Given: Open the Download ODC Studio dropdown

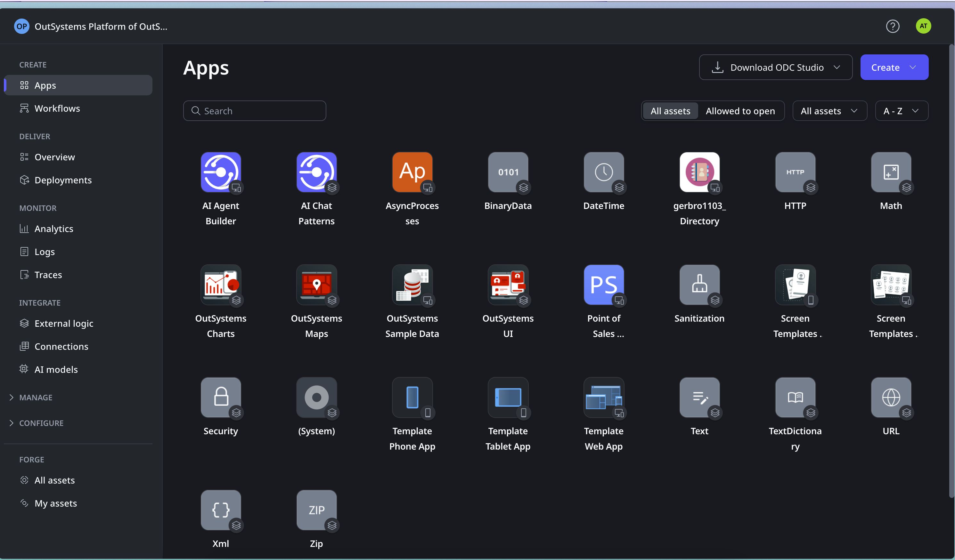Looking at the screenshot, I should coord(775,68).
